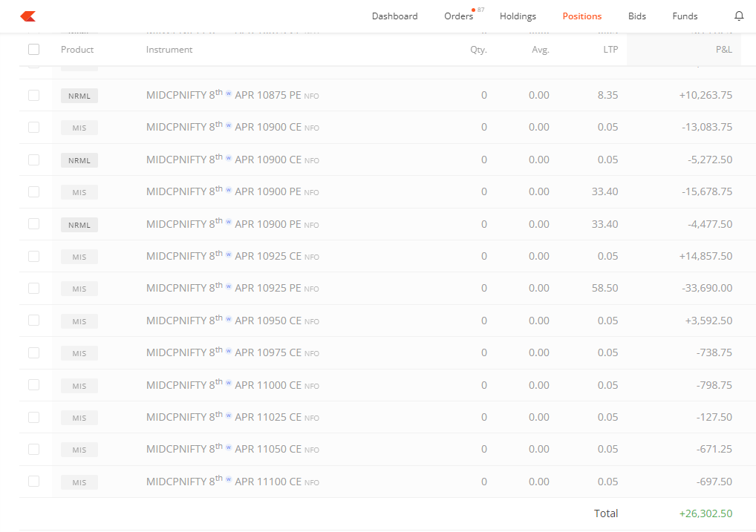Click the 87 count badge on Orders
Viewport: 756px width, 532px height.
(479, 10)
